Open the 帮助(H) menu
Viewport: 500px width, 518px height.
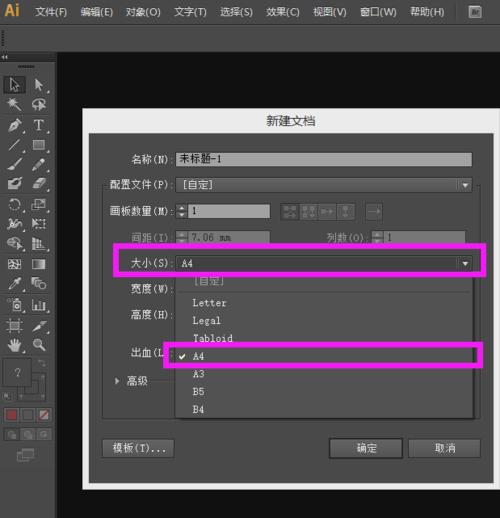point(427,12)
